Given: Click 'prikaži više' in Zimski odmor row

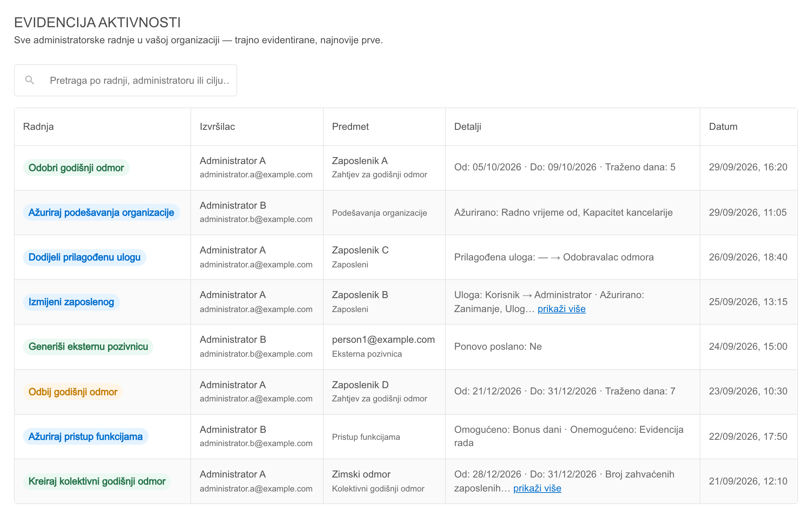Looking at the screenshot, I should tap(537, 488).
